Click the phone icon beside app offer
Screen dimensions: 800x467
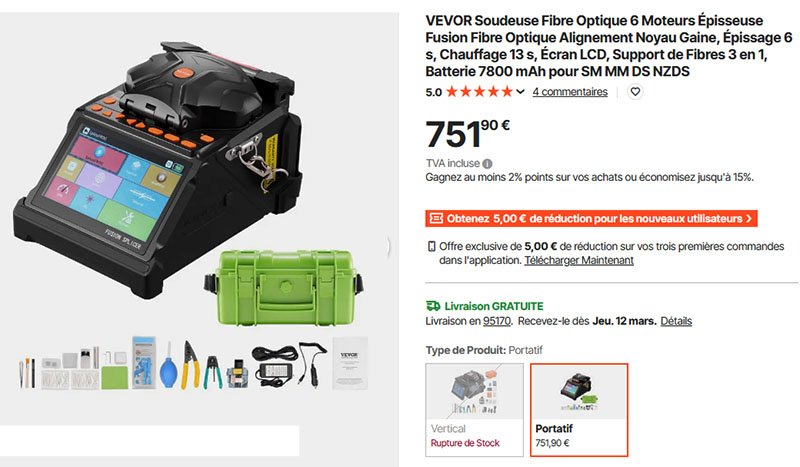432,247
